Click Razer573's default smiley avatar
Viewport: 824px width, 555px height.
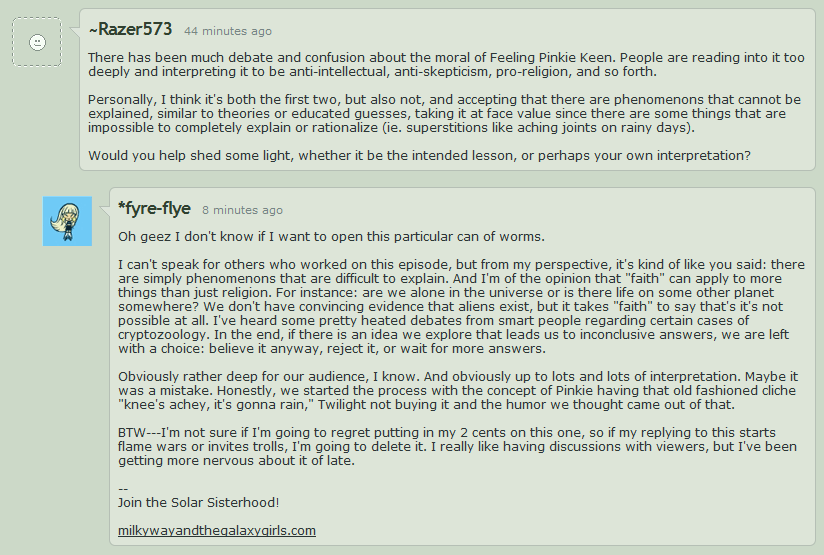point(37,42)
